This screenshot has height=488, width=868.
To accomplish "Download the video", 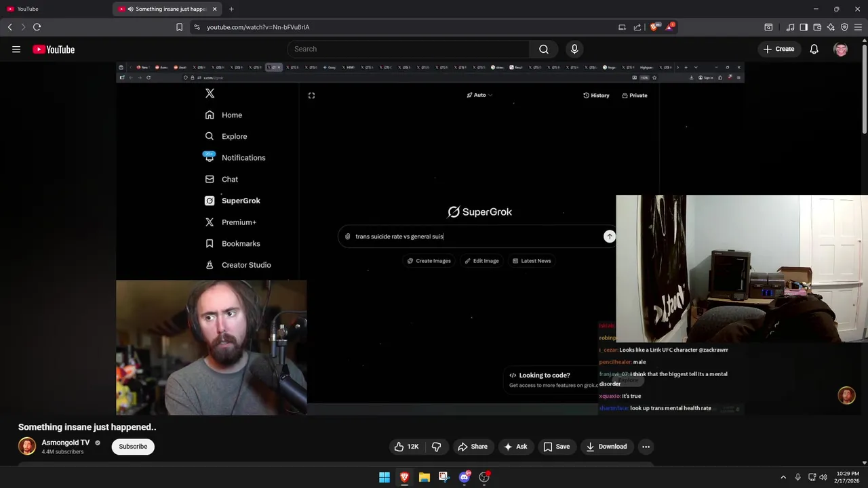I will point(606,447).
